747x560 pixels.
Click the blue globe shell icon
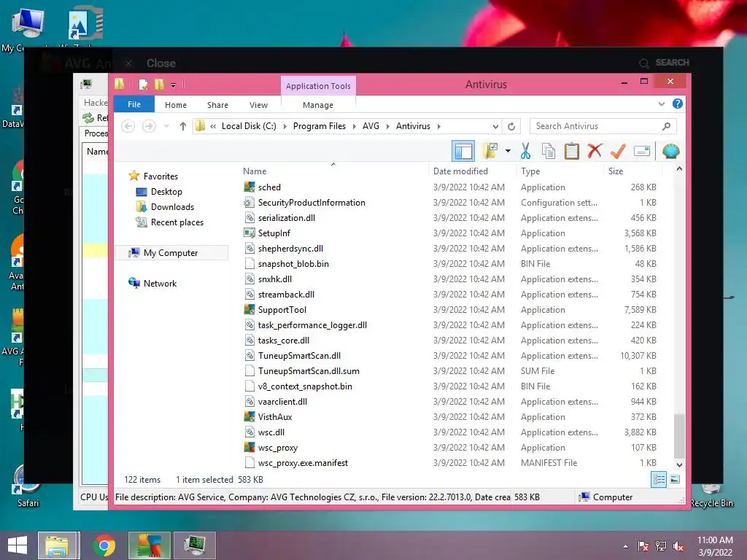[x=671, y=152]
